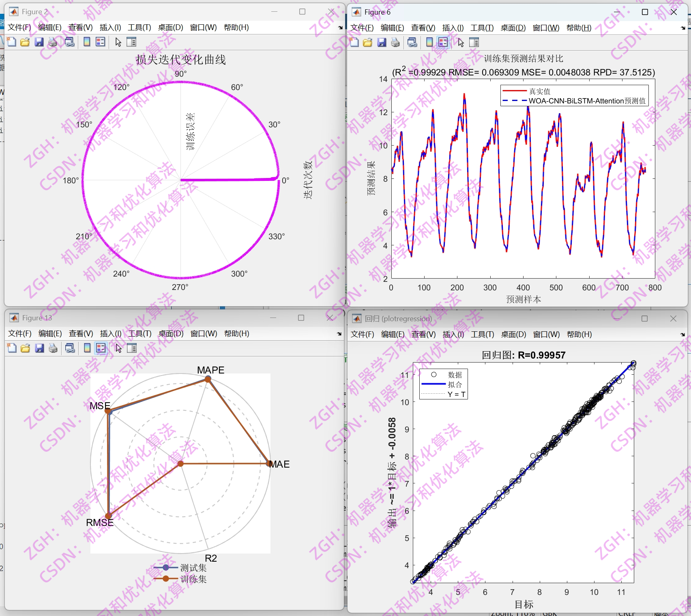The image size is (691, 616).
Task: Open 工具(T) menu in Figure 13
Action: 140,333
